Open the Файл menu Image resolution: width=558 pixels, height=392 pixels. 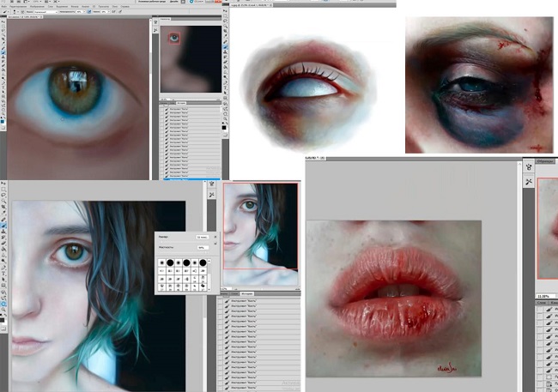point(4,6)
